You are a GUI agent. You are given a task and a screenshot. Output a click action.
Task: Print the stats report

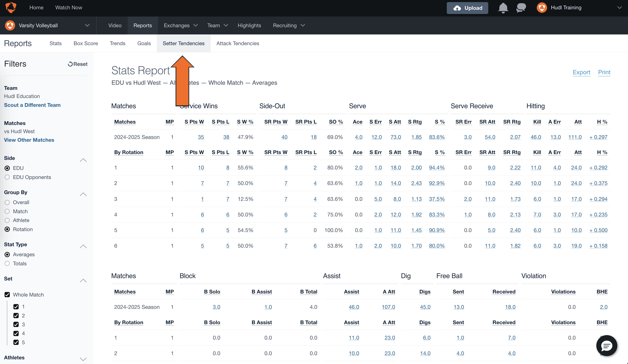click(604, 72)
